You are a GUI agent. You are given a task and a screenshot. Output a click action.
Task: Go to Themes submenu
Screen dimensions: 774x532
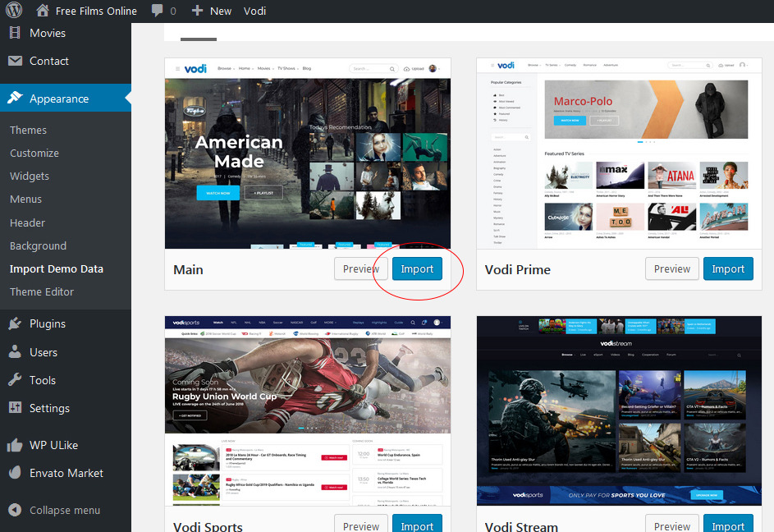pos(28,130)
